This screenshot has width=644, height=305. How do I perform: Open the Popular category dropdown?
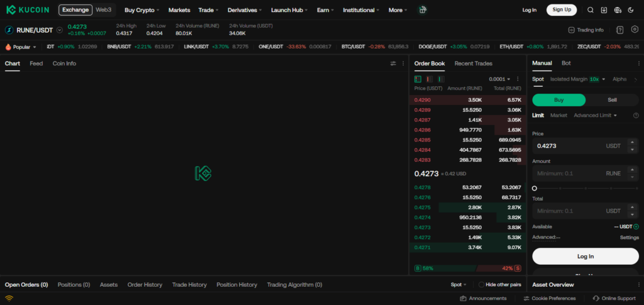pyautogui.click(x=21, y=47)
